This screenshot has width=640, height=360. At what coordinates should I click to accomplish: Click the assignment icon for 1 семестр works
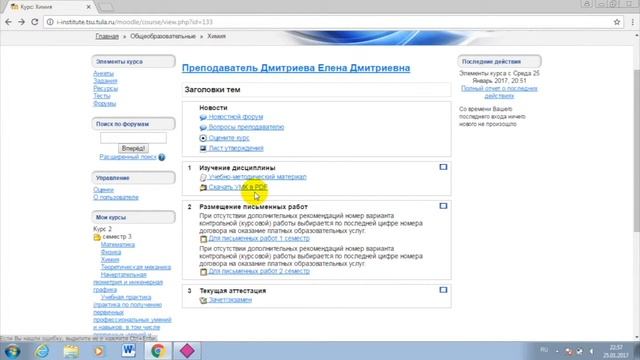[x=203, y=239]
